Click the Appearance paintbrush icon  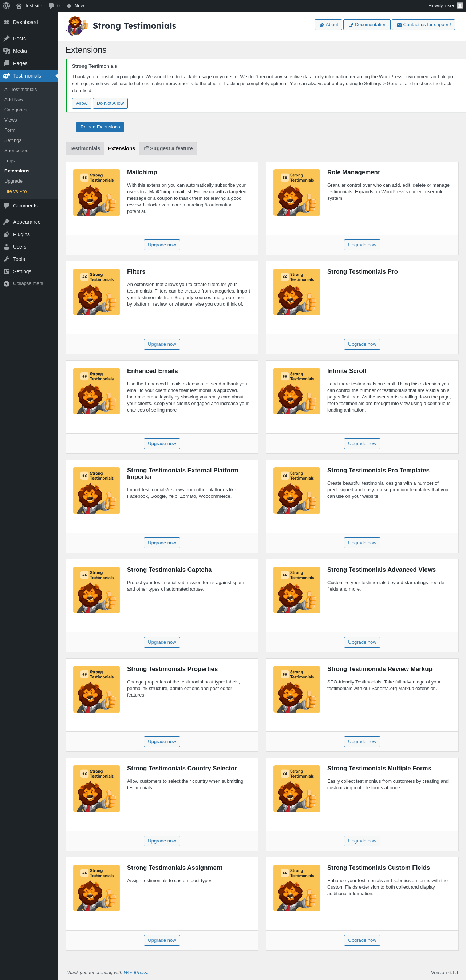[x=7, y=222]
